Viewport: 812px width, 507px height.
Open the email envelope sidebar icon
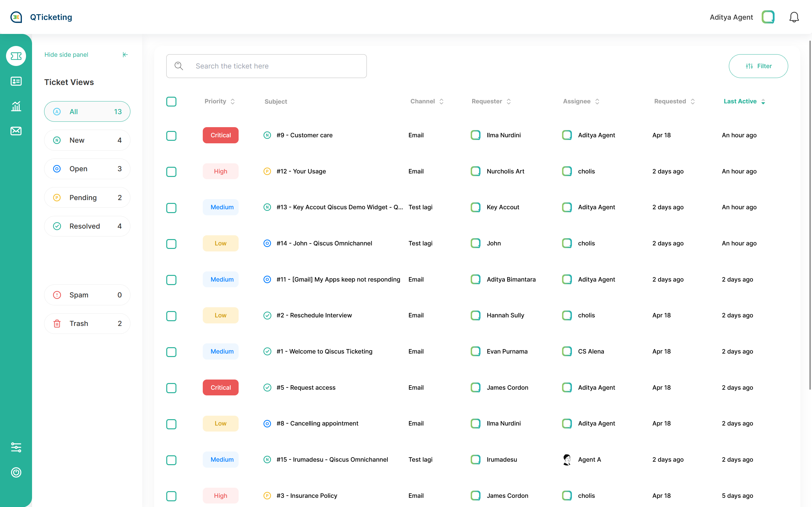[x=16, y=131]
